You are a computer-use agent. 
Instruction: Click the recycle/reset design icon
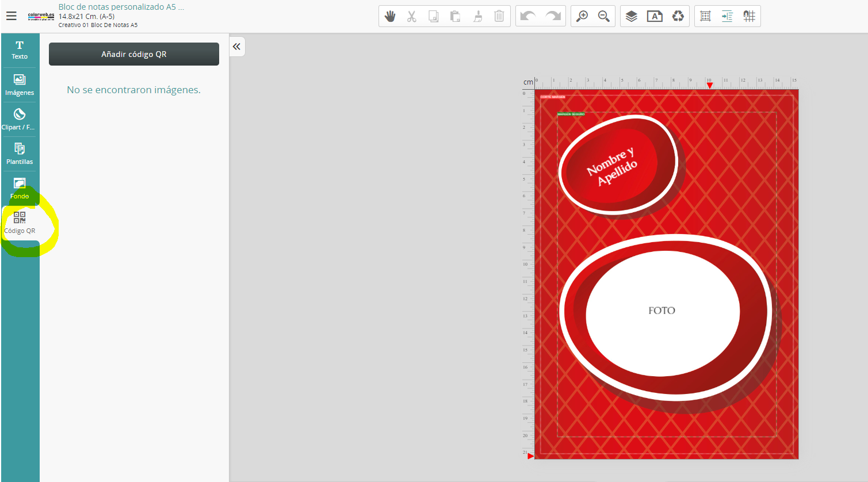pyautogui.click(x=678, y=16)
